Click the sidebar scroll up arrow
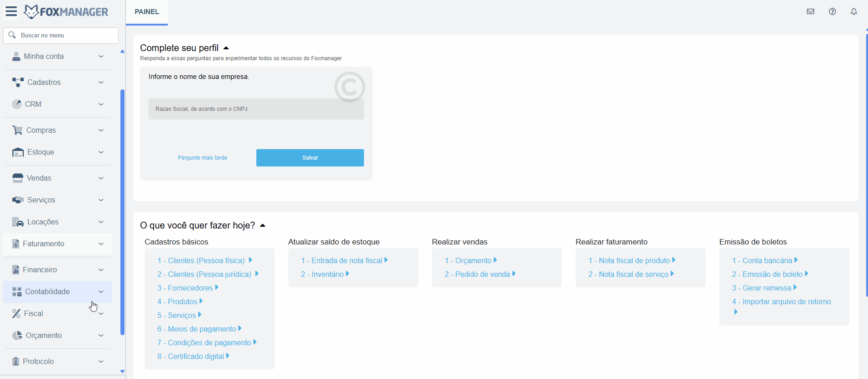The image size is (868, 379). pyautogui.click(x=122, y=52)
